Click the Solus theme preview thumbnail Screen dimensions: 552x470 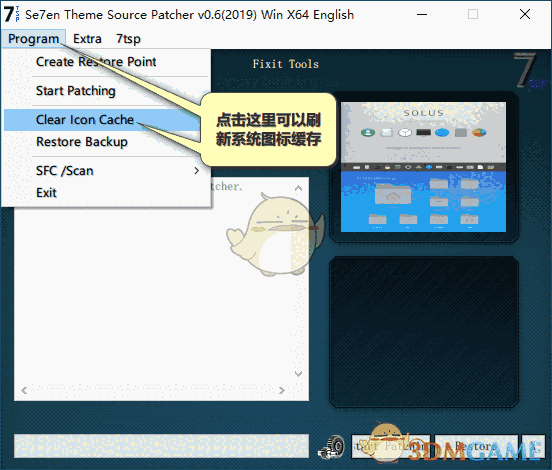pos(423,167)
